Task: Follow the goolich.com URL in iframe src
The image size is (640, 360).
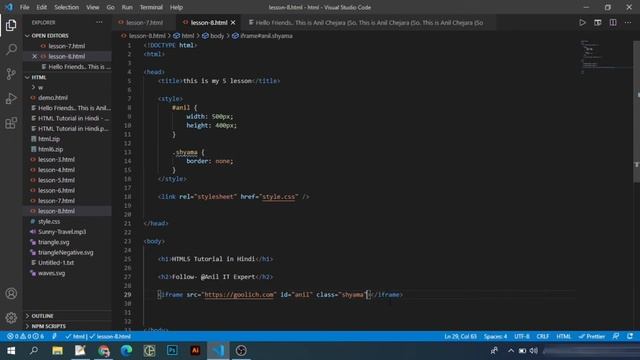Action: 239,295
